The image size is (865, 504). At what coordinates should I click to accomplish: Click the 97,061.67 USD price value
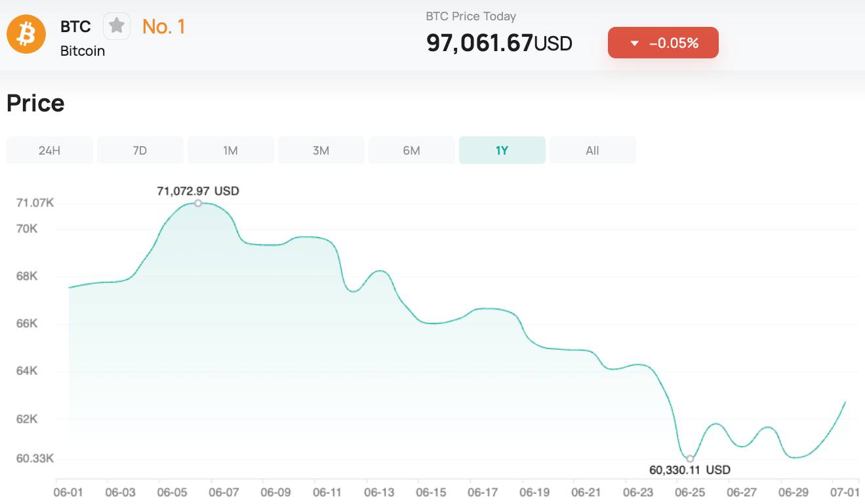(x=498, y=43)
